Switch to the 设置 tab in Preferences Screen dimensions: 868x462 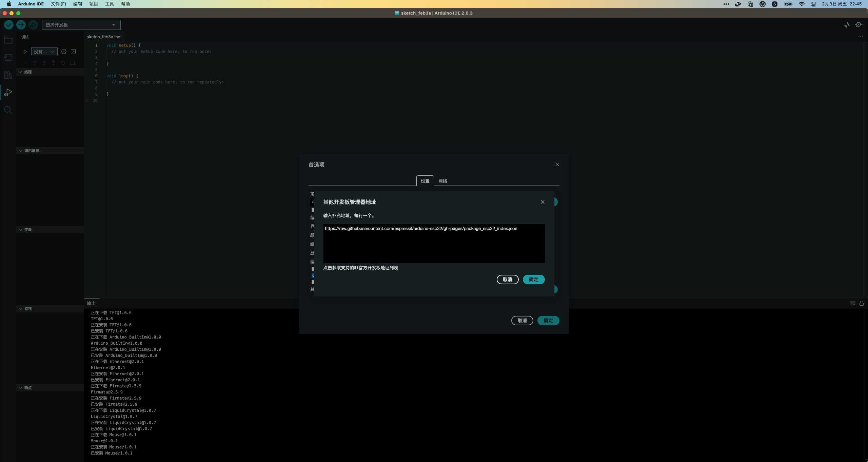[x=425, y=181]
